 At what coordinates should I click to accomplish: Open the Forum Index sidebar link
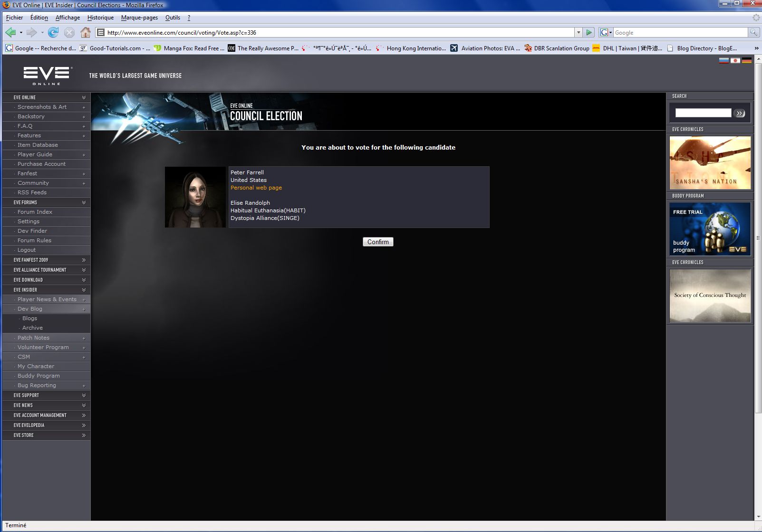click(35, 212)
